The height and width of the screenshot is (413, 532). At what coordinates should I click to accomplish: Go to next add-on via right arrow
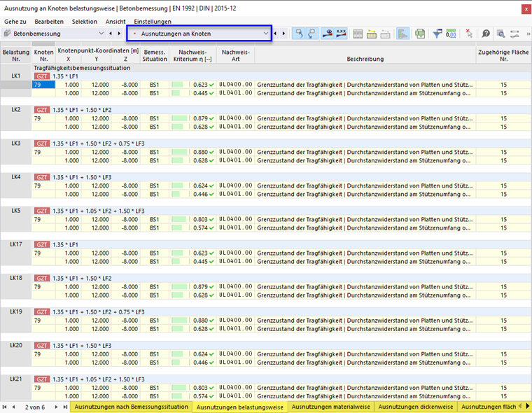(x=119, y=34)
